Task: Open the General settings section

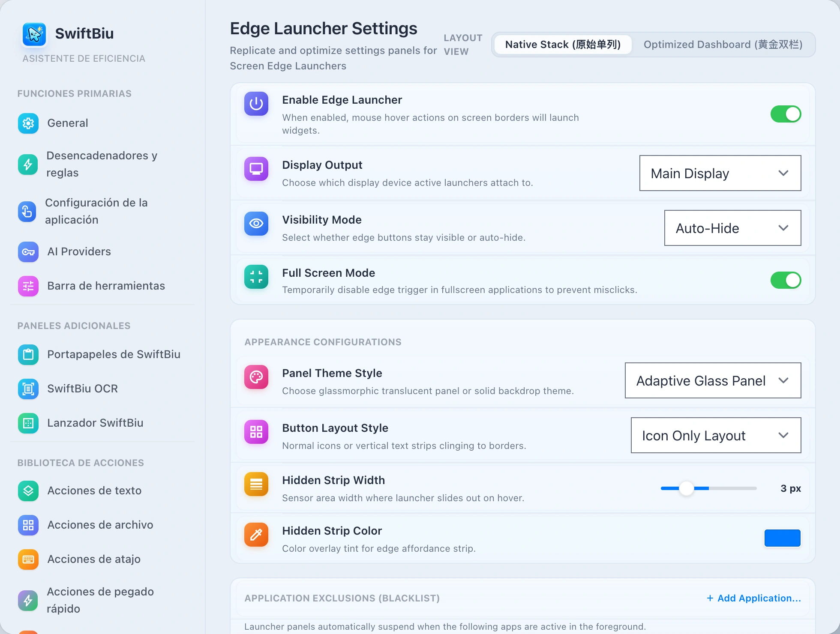Action: click(x=103, y=123)
